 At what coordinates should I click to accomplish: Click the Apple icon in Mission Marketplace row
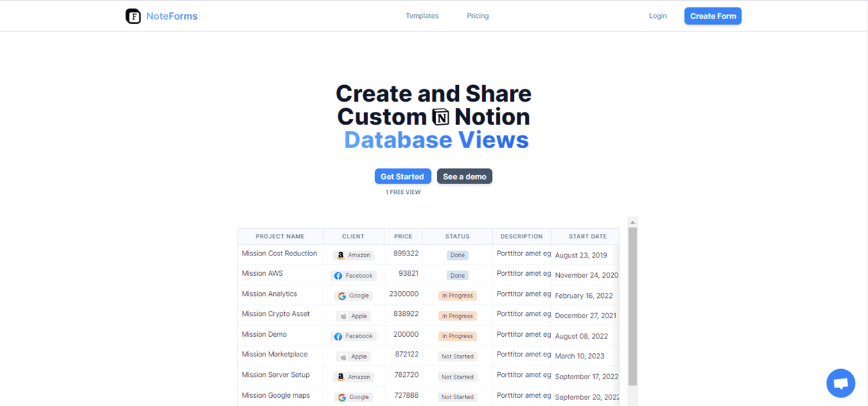click(344, 357)
